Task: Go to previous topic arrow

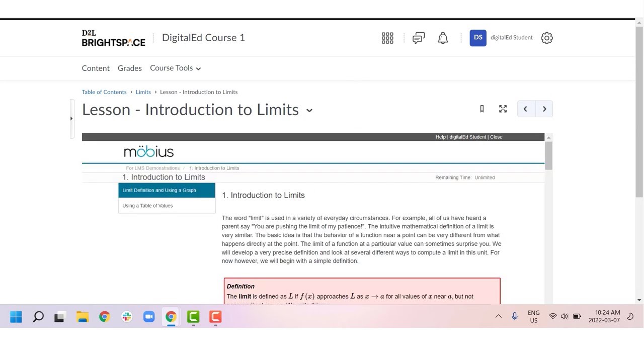Action: tap(525, 109)
